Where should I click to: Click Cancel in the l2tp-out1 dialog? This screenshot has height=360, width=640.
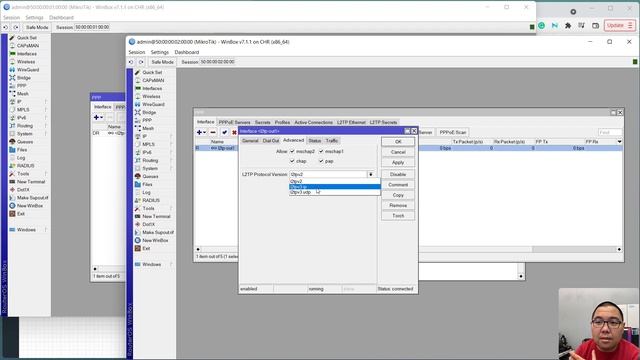click(398, 152)
